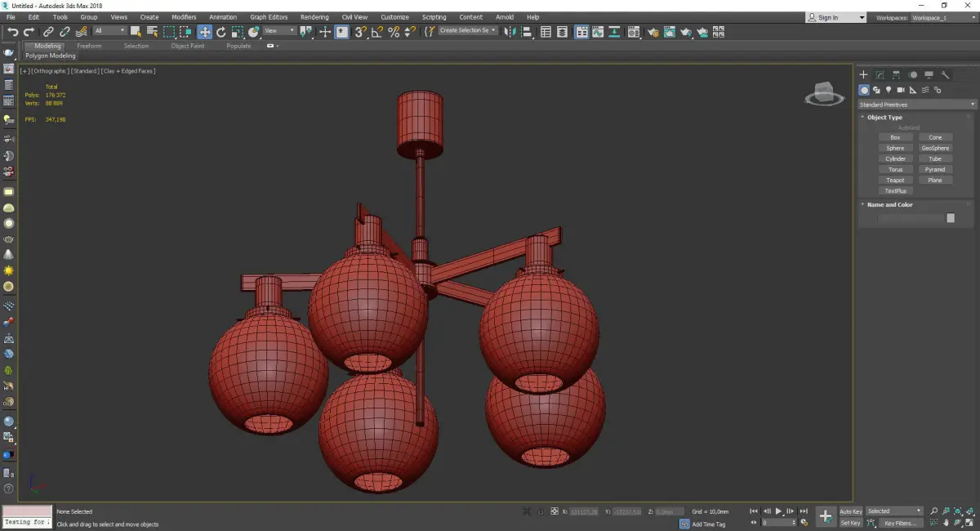Viewport: 980px width, 531px height.
Task: Activate the Select and Move tool
Action: pyautogui.click(x=204, y=32)
